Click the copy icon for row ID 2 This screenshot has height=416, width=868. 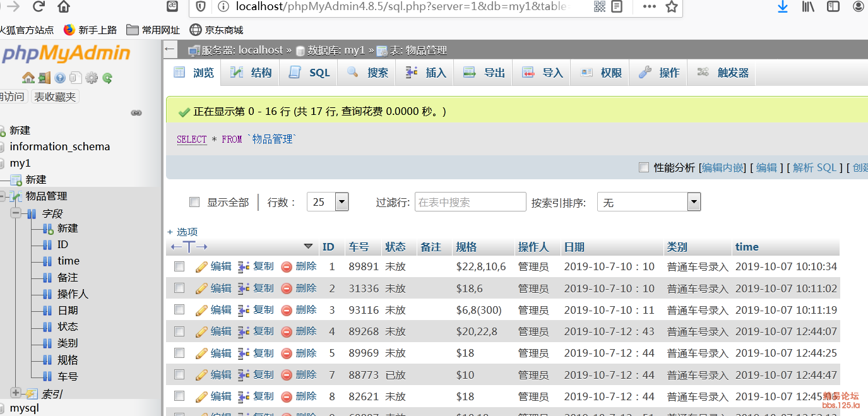coord(244,288)
